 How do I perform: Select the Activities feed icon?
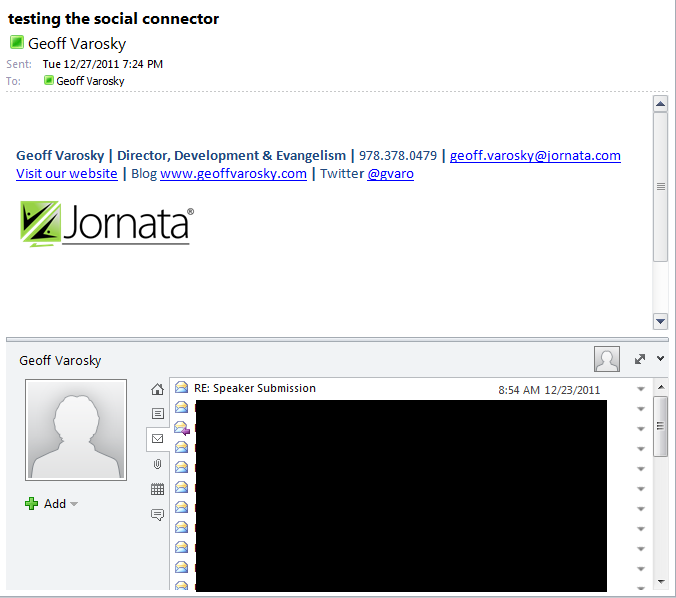tap(157, 413)
